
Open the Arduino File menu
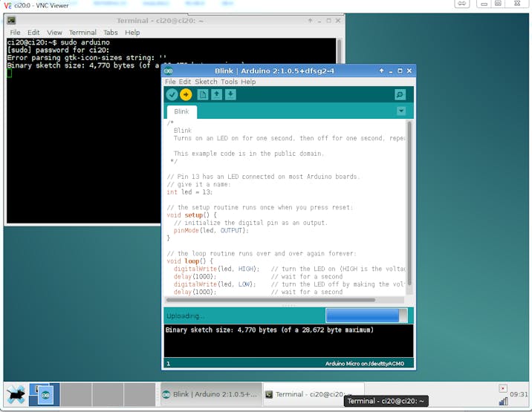[x=170, y=82]
